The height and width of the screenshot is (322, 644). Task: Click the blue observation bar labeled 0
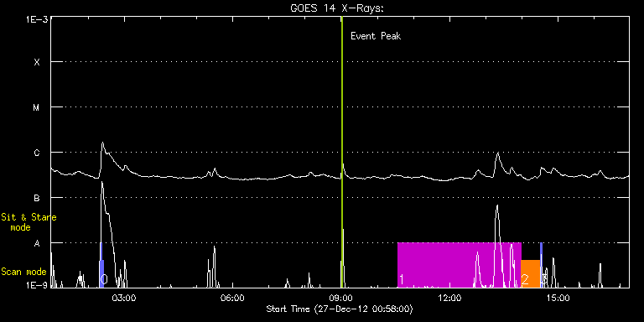[101, 265]
